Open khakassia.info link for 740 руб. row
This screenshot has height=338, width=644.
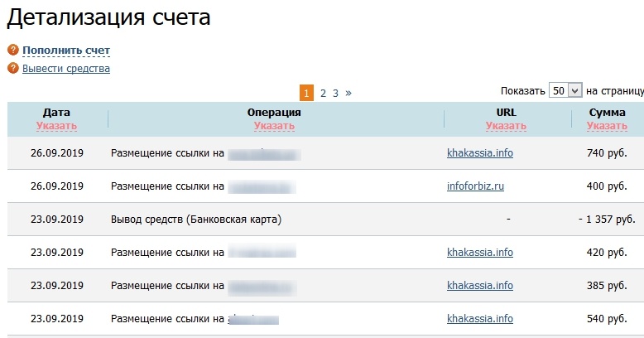[x=480, y=153]
